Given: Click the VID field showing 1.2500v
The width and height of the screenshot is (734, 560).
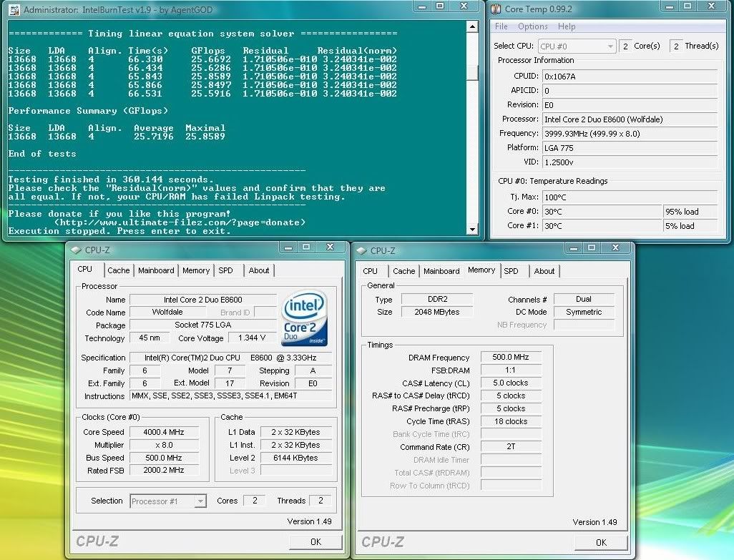Looking at the screenshot, I should pyautogui.click(x=630, y=162).
